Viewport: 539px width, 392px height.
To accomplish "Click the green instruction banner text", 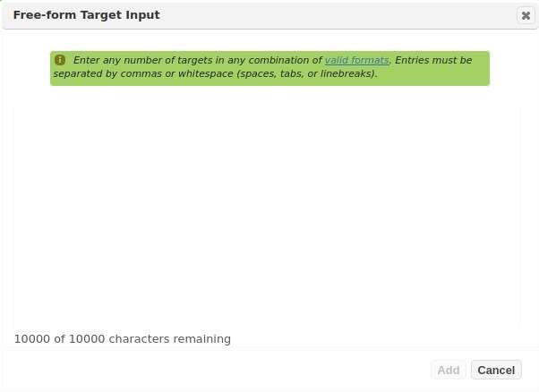I will click(x=269, y=67).
